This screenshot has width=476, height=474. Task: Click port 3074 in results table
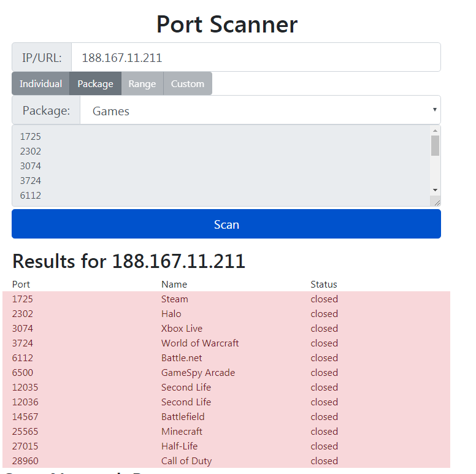[23, 329]
